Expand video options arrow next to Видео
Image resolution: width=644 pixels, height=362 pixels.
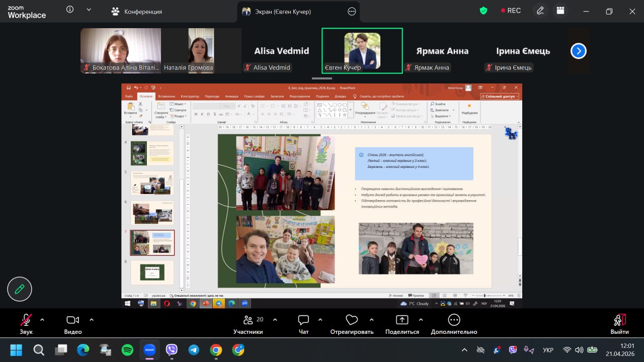[92, 319]
